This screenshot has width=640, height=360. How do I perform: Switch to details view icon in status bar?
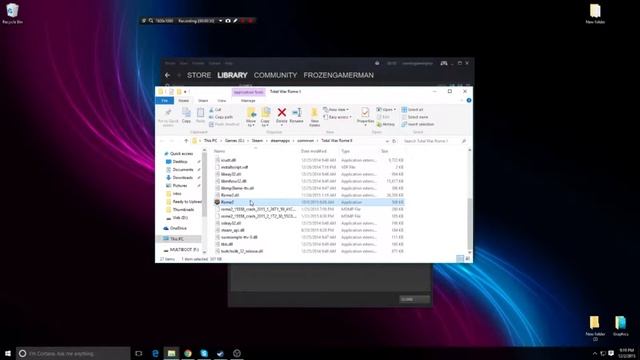[460, 259]
